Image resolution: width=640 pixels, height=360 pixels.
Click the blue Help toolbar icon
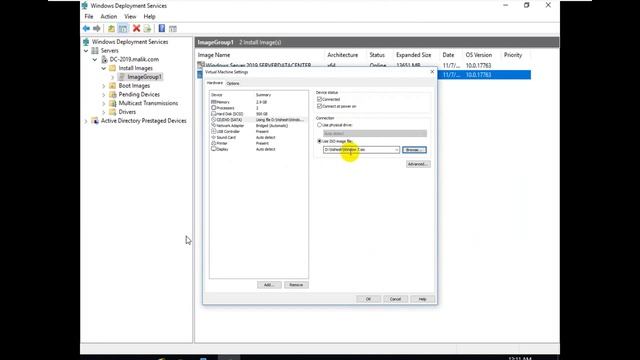click(162, 28)
